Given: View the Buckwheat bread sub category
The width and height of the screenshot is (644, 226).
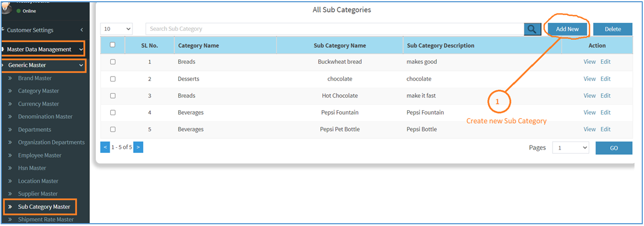Looking at the screenshot, I should (x=589, y=62).
